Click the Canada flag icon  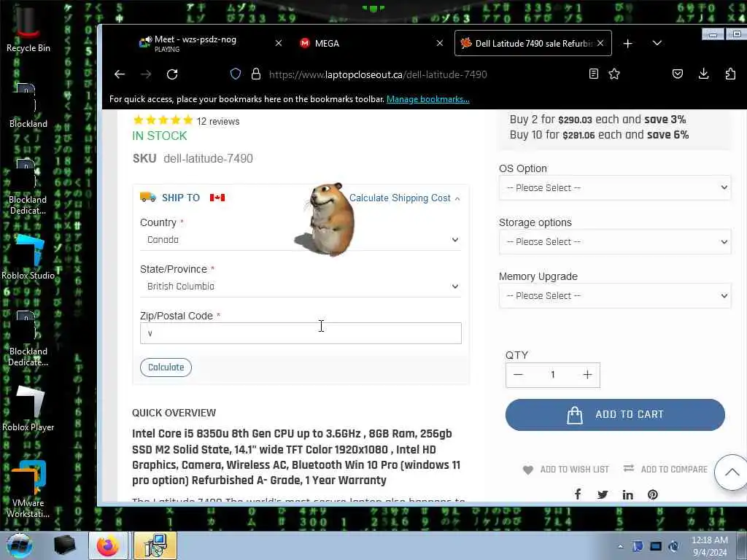click(217, 198)
